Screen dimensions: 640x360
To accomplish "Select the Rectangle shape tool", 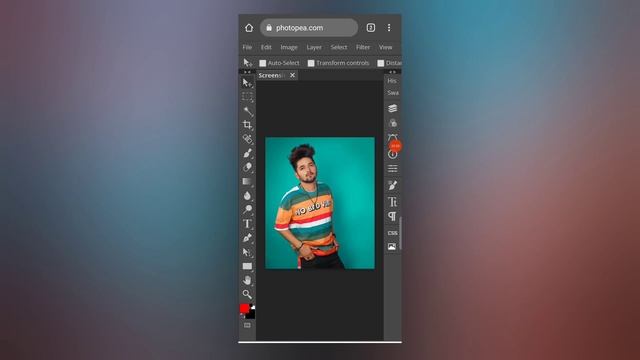I will [x=247, y=266].
